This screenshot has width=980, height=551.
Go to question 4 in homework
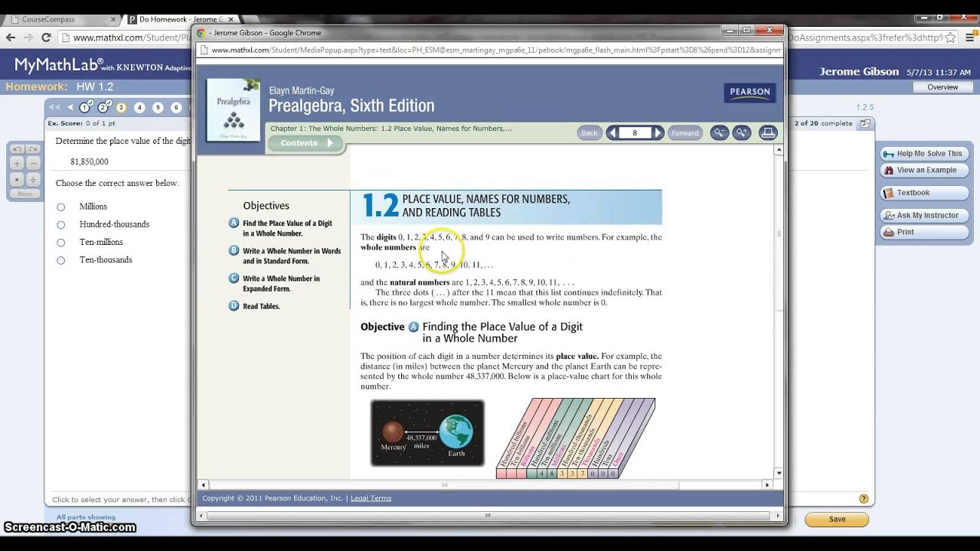coord(139,108)
